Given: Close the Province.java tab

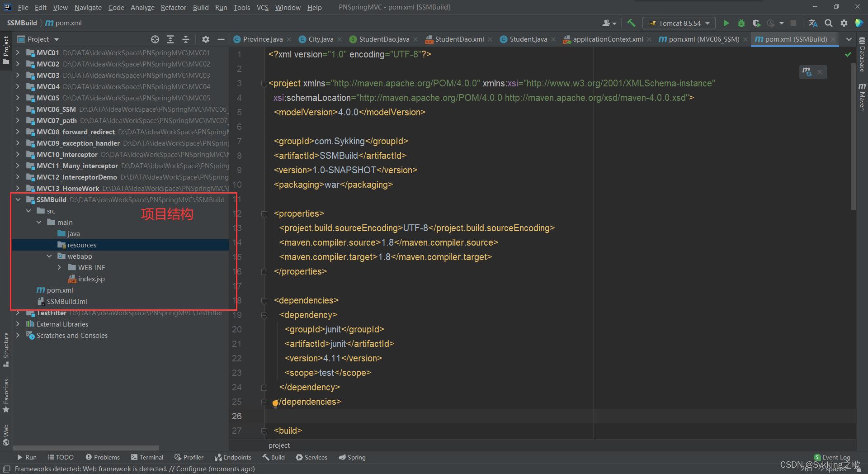Looking at the screenshot, I should pos(289,39).
